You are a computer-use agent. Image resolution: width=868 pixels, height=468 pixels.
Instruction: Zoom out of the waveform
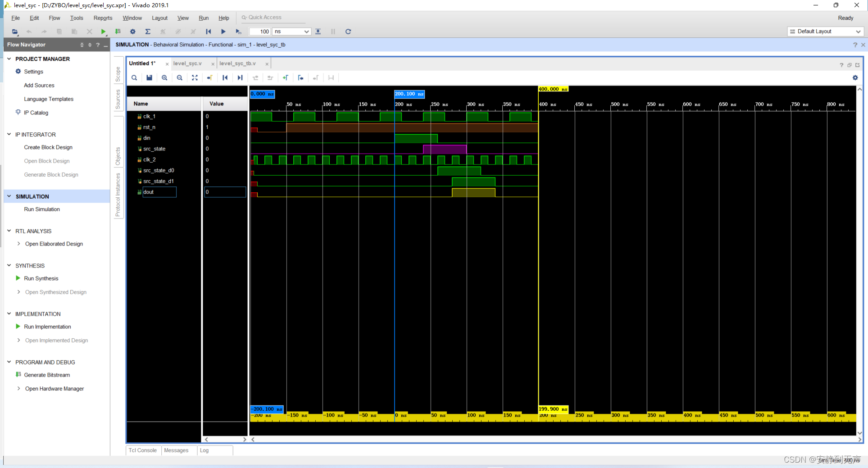point(180,77)
